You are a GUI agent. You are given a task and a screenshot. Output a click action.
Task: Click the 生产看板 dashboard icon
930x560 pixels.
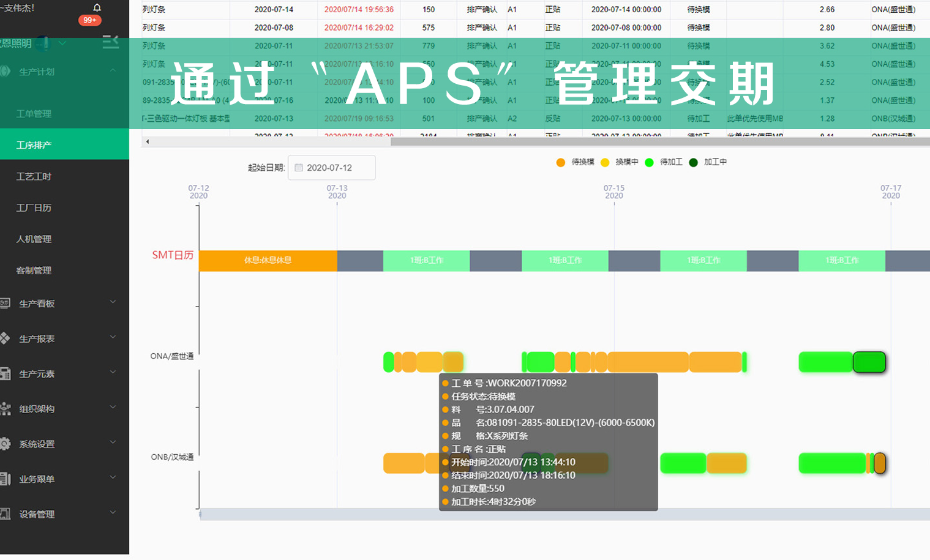6,302
